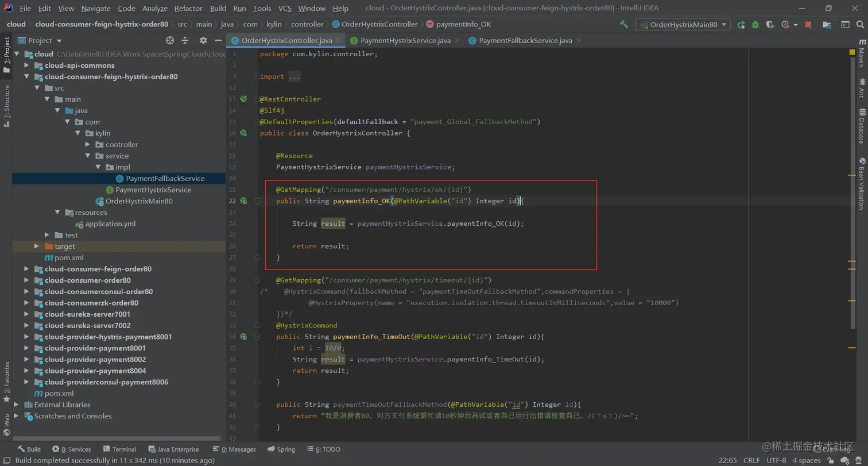Image resolution: width=868 pixels, height=466 pixels.
Task: Switch to PaymentFallbackService.java tab
Action: pos(525,40)
